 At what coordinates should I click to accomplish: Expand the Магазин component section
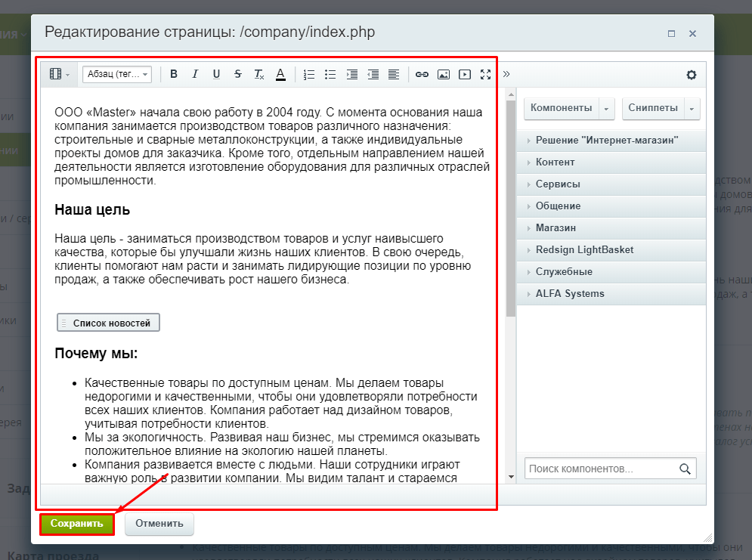tap(555, 228)
